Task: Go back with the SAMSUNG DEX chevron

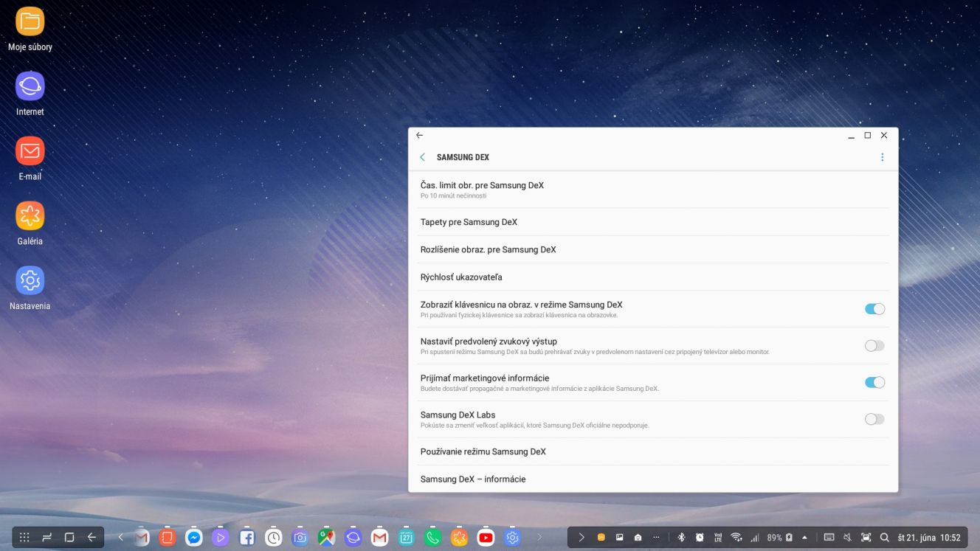Action: point(422,157)
